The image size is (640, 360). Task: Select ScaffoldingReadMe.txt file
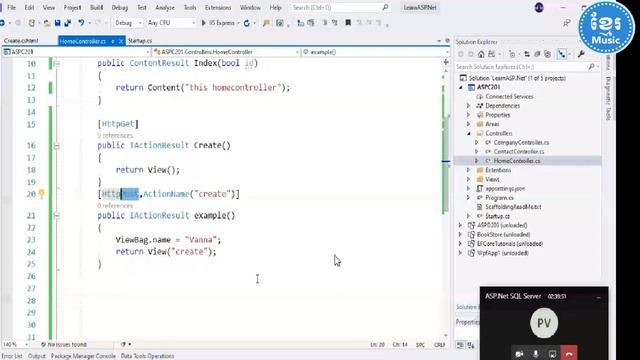click(513, 207)
